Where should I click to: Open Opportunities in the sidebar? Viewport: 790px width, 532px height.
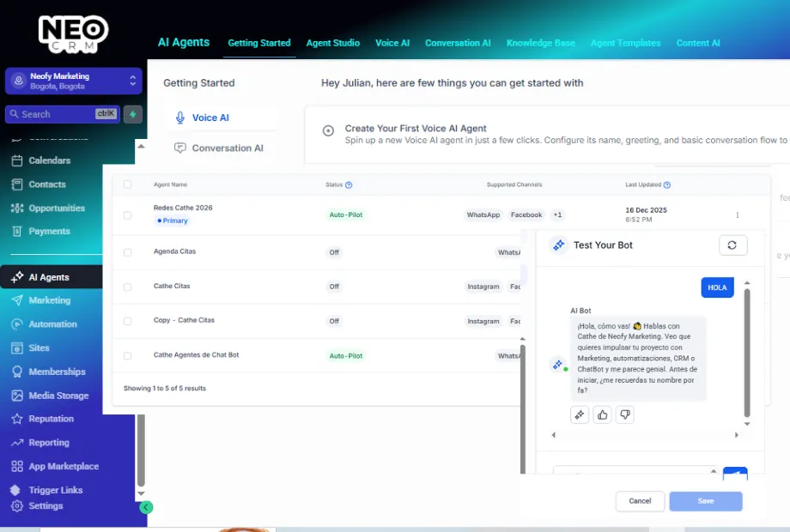click(x=57, y=208)
